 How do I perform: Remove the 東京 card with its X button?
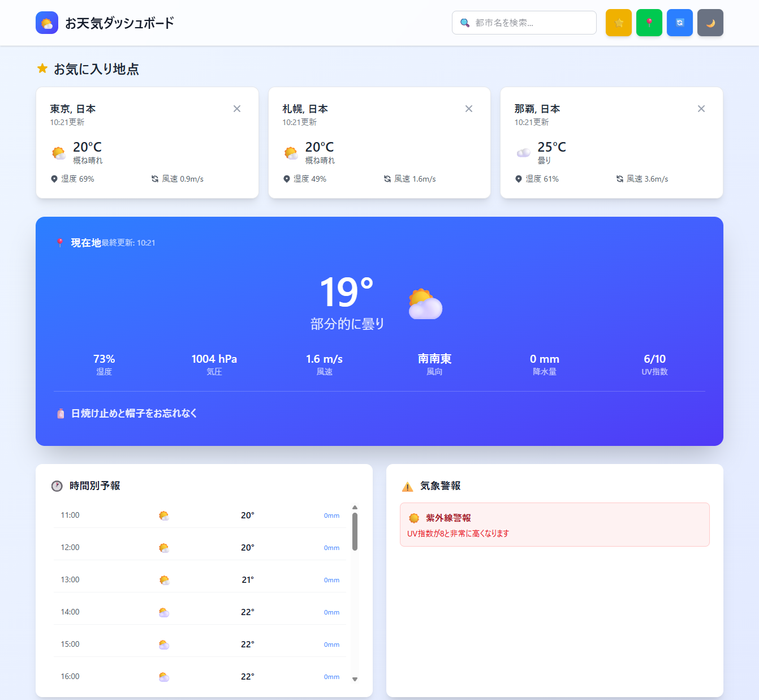pos(237,109)
